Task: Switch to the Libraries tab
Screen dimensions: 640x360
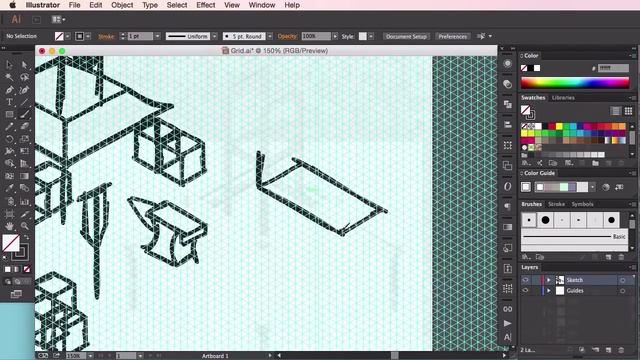Action: point(563,98)
